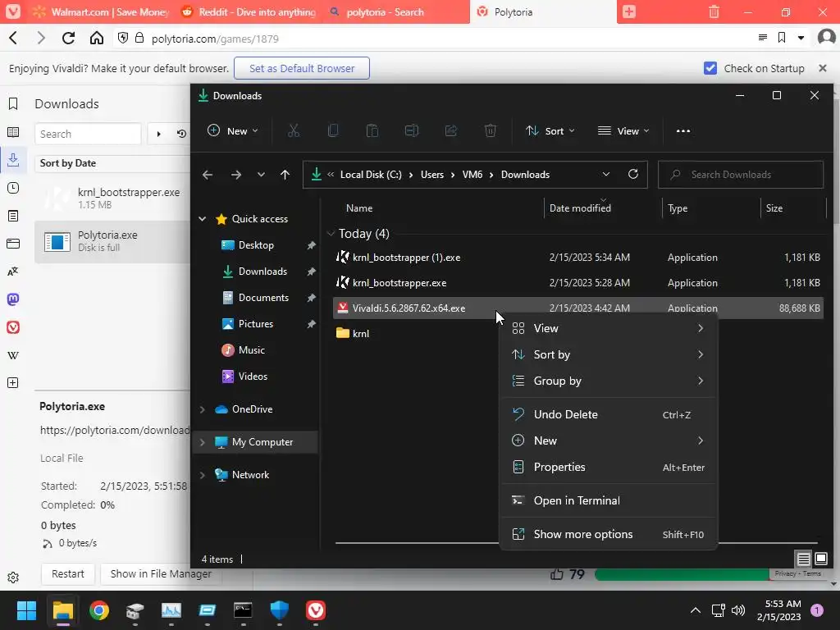Viewport: 840px width, 630px height.
Task: Click Show more options entry
Action: [608, 534]
